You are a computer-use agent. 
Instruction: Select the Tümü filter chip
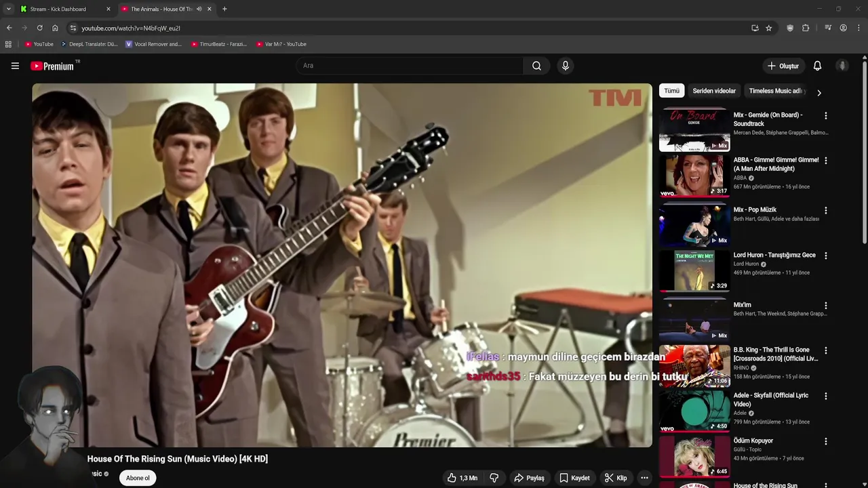click(671, 91)
